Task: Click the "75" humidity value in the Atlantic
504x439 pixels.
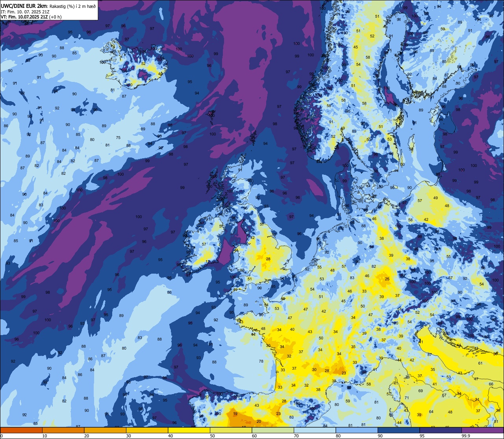Action: (118, 137)
